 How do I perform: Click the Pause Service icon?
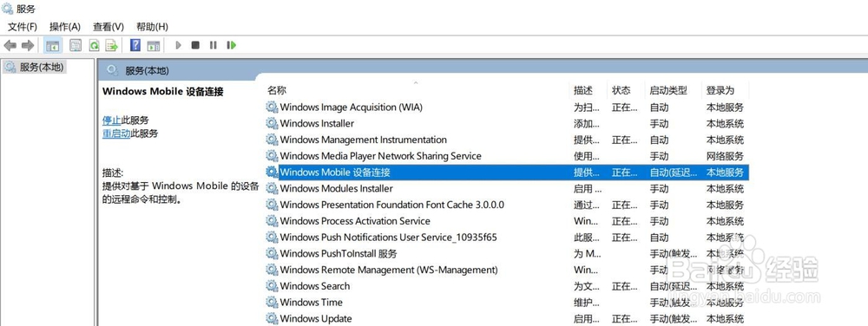(214, 45)
